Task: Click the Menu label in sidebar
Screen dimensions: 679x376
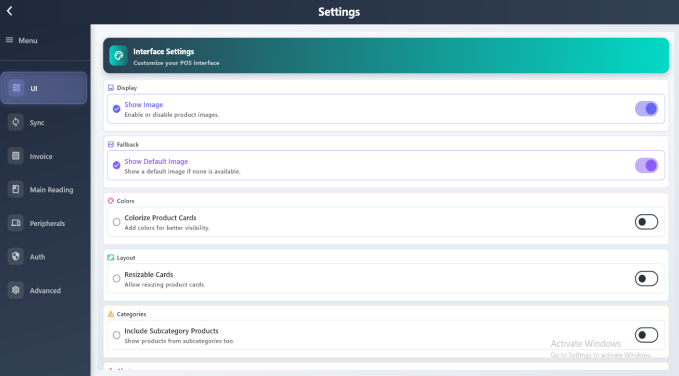Action: [x=28, y=40]
